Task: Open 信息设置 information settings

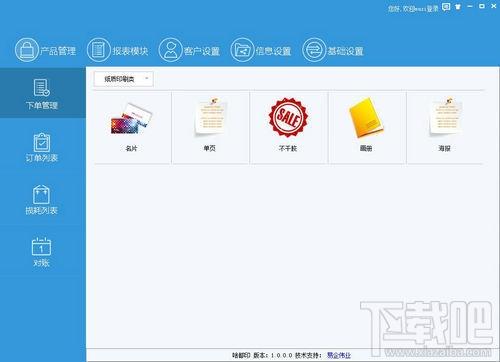Action: point(261,50)
